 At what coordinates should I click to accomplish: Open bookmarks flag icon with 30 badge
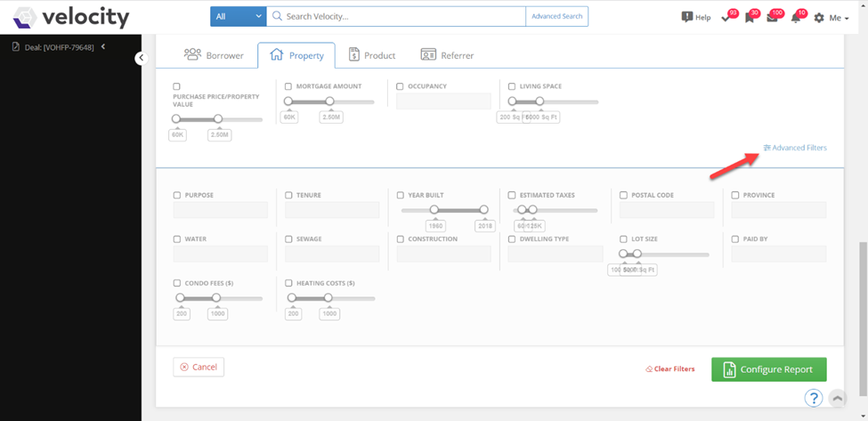pos(750,19)
